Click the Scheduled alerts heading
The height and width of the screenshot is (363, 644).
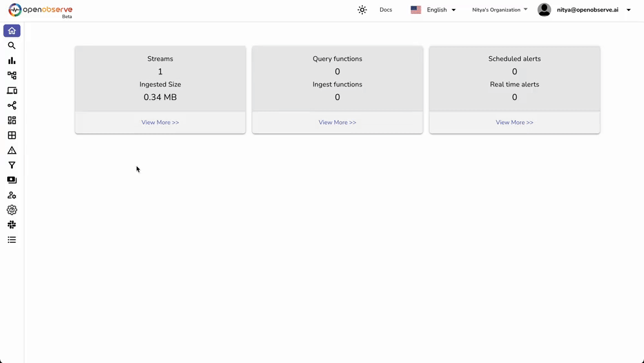(514, 59)
